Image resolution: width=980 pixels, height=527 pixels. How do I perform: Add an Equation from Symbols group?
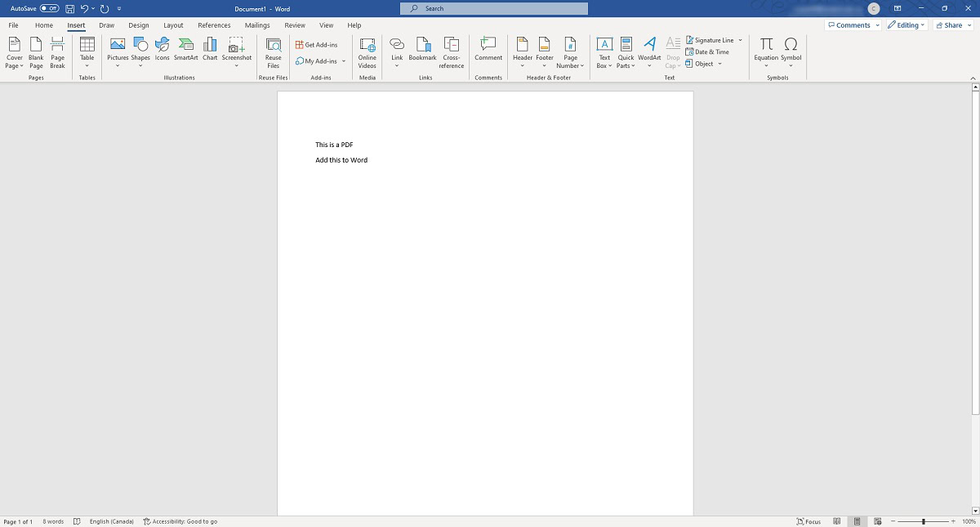click(x=766, y=49)
